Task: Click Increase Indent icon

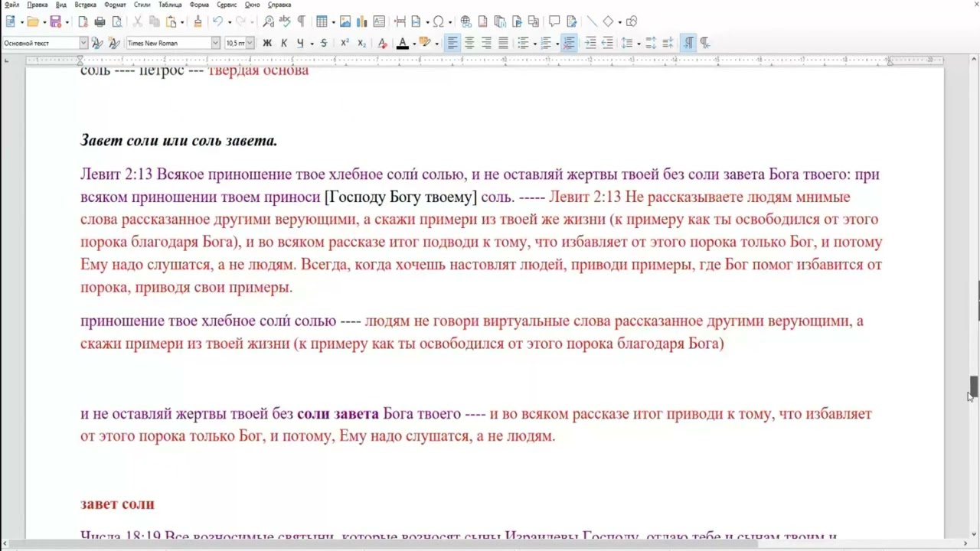Action: 590,44
